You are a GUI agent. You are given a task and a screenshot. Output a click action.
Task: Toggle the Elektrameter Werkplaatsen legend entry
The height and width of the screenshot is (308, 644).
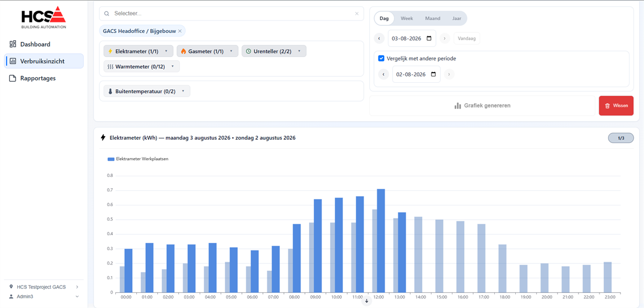click(x=138, y=159)
